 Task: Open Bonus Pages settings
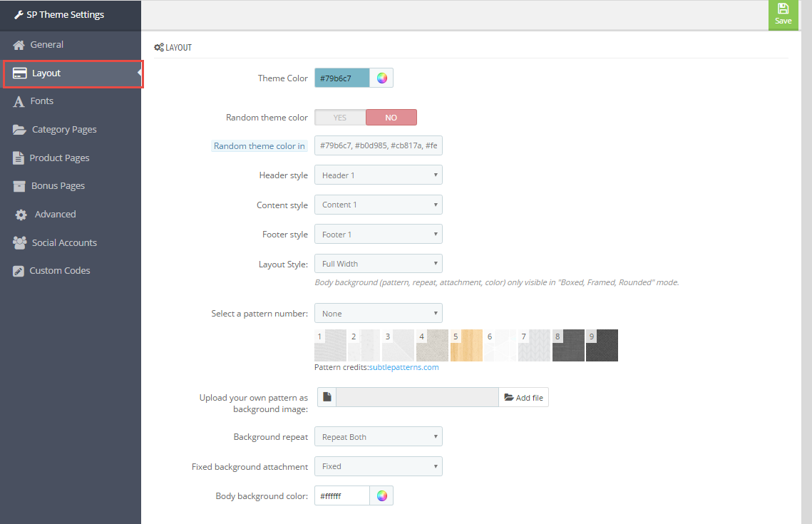click(x=71, y=186)
